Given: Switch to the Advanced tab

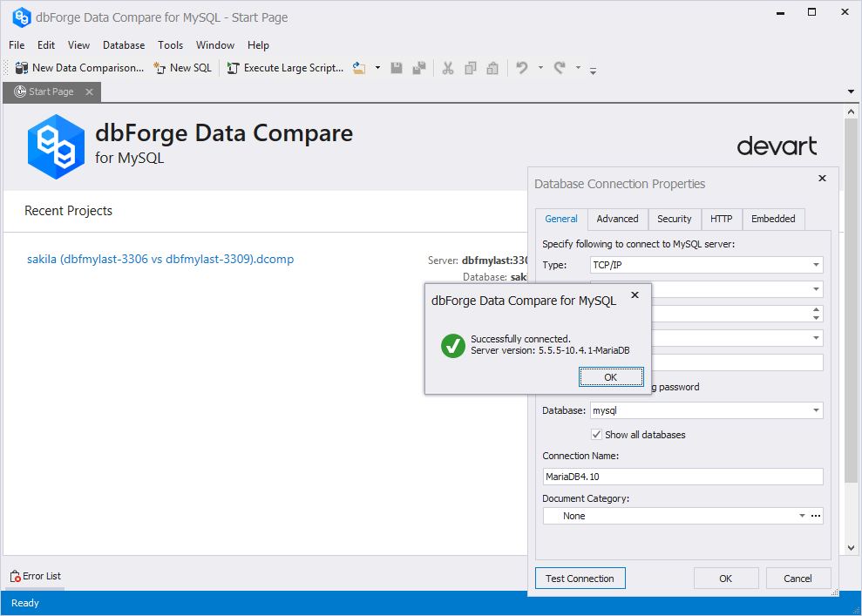Looking at the screenshot, I should point(617,219).
